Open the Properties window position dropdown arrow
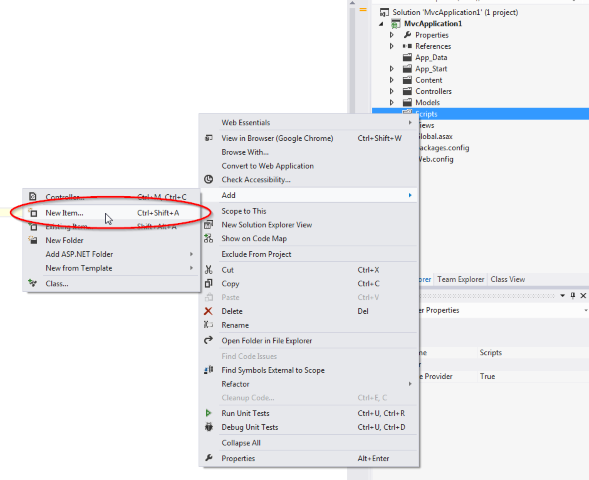The height and width of the screenshot is (480, 589). [x=562, y=296]
